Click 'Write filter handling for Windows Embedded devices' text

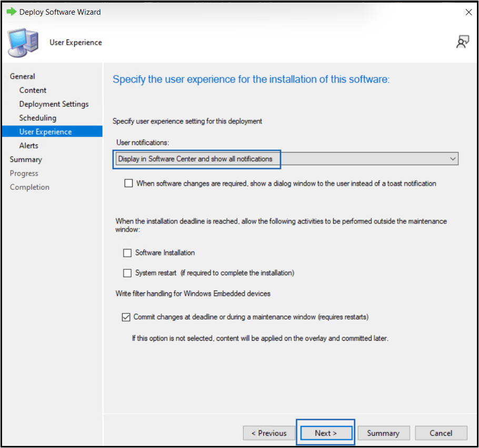(193, 293)
